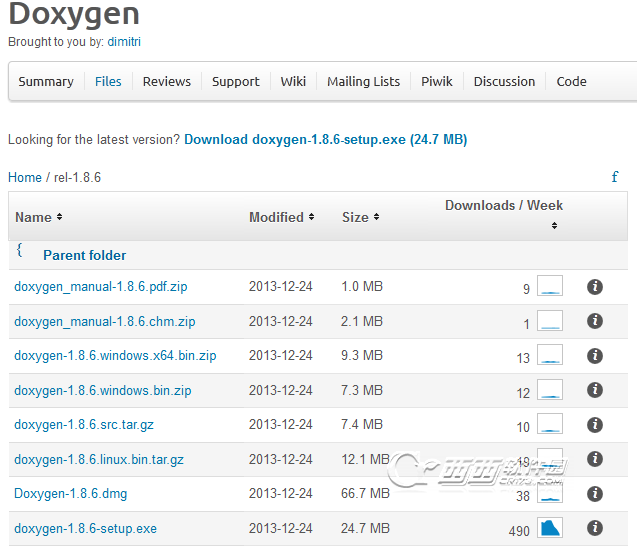Download Doxygen-1.8.6.dmg

(x=71, y=494)
